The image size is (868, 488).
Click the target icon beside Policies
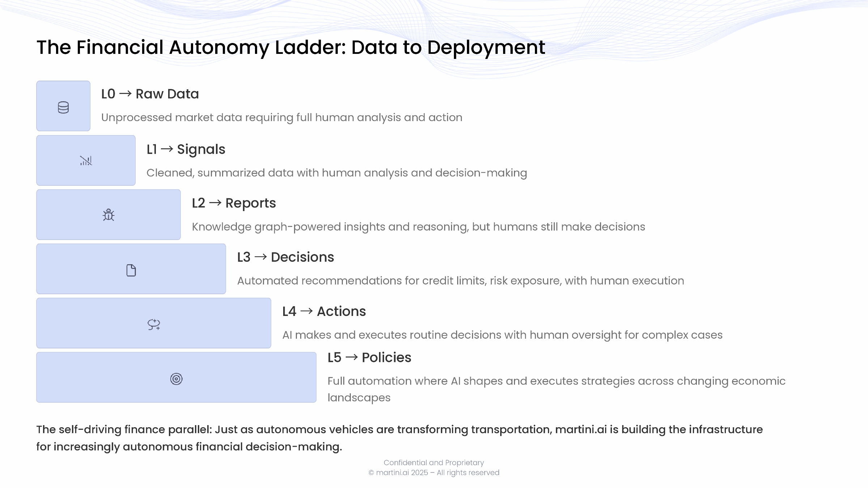coord(176,379)
